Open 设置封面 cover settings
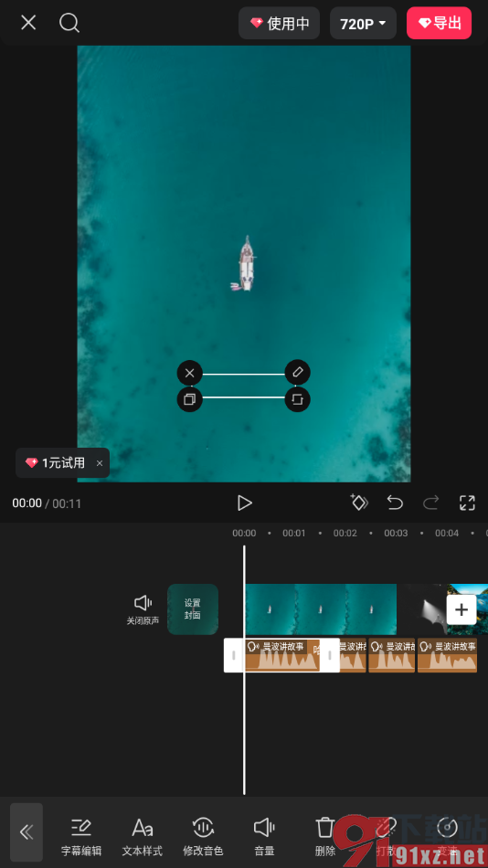Screen dimensions: 488x868 click(x=193, y=609)
